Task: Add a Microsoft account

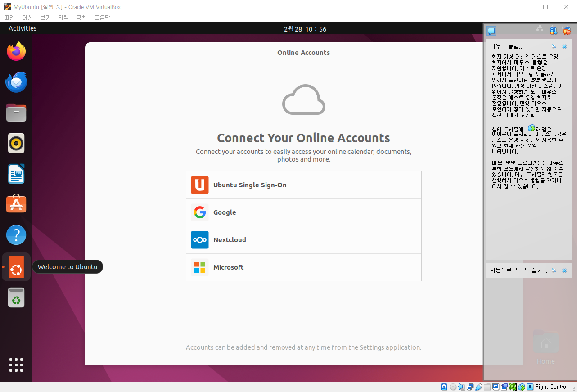Action: coord(304,267)
